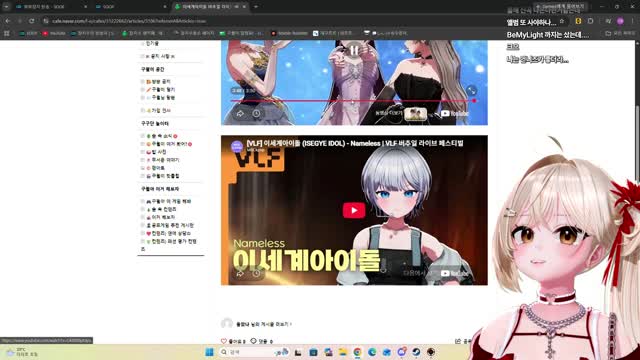Viewport: 640px width, 360px height.
Task: Open the YouTube bookmark in bookmarks bar
Action: coord(54,33)
